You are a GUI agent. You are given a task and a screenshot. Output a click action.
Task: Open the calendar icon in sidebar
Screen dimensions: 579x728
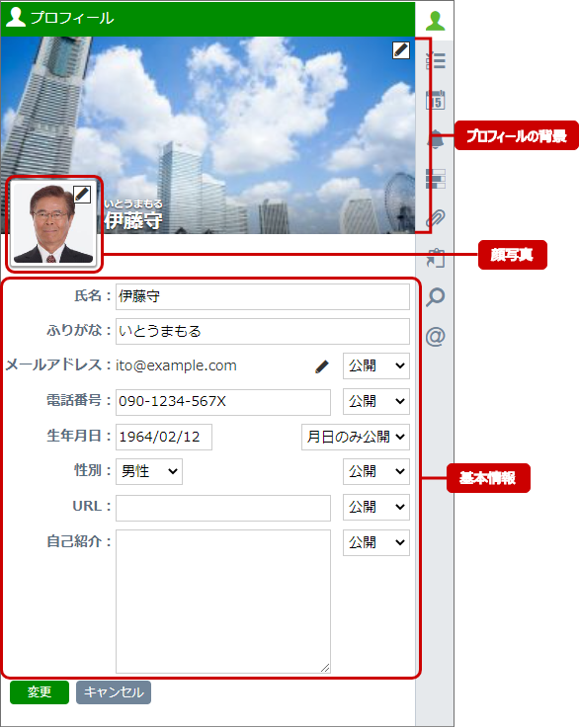(x=436, y=100)
